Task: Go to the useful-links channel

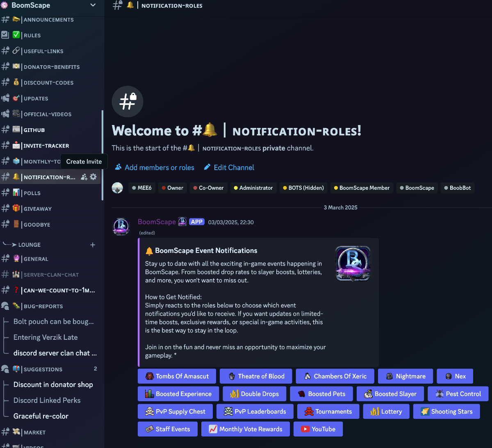Action: [x=50, y=51]
